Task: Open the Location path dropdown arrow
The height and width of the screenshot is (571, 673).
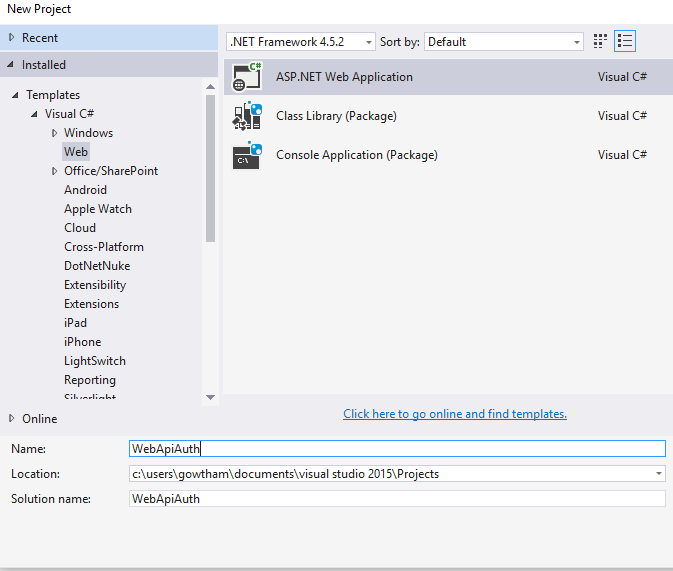Action: (658, 474)
